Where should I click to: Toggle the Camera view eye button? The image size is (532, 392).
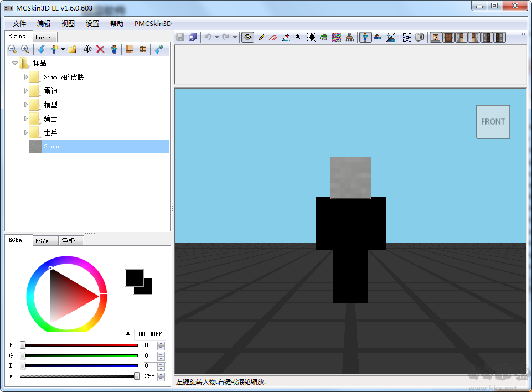tap(247, 37)
